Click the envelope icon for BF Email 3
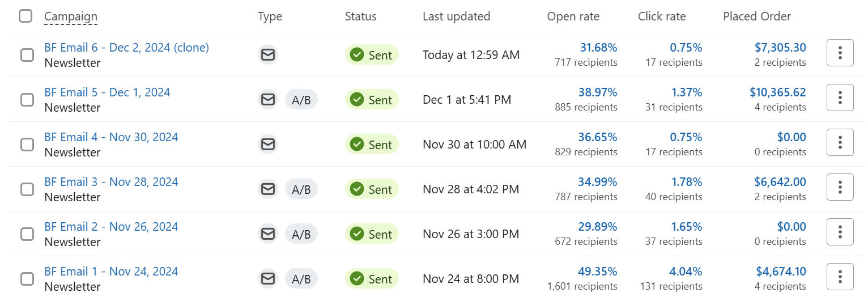This screenshot has height=301, width=868. (x=268, y=189)
